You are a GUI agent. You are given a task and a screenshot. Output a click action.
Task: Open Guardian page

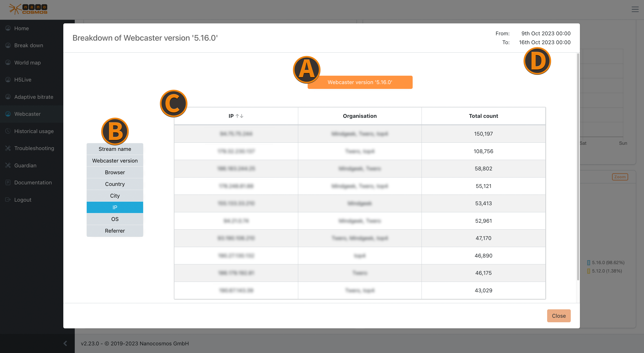[x=25, y=165]
